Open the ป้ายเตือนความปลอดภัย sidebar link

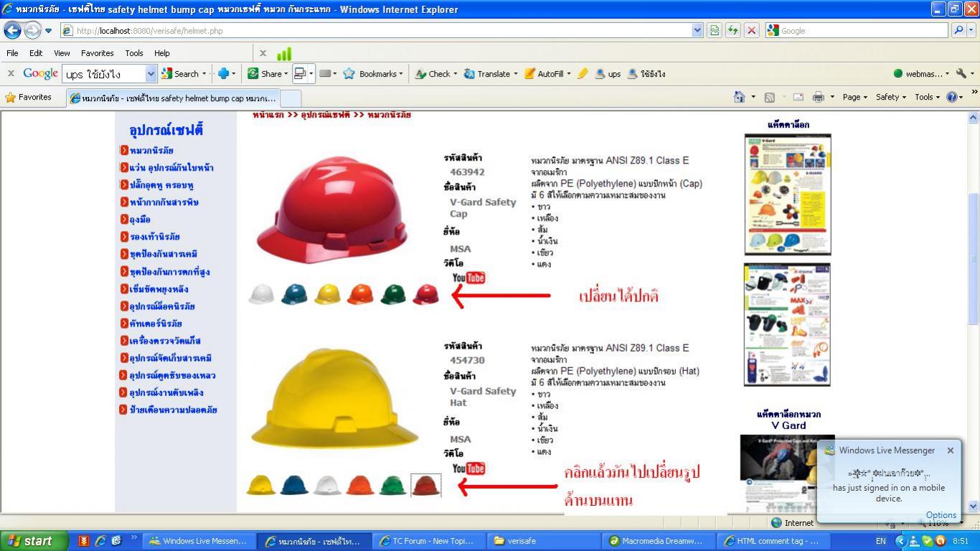[173, 410]
